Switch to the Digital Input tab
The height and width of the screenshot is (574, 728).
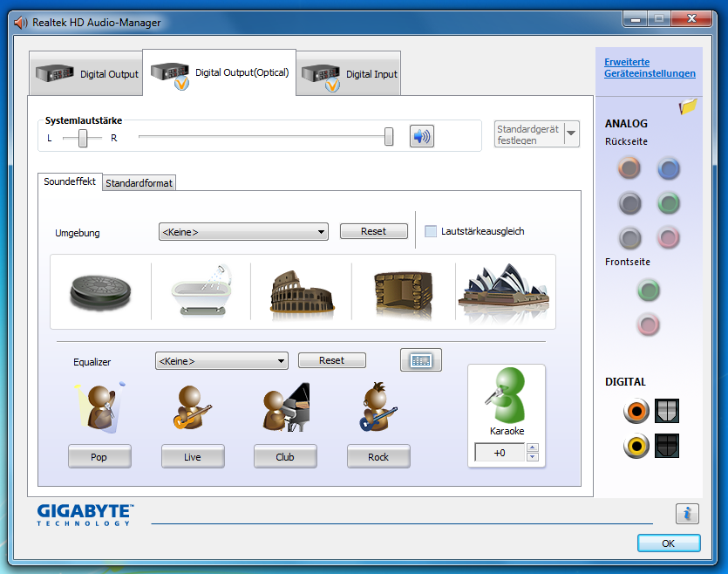349,74
